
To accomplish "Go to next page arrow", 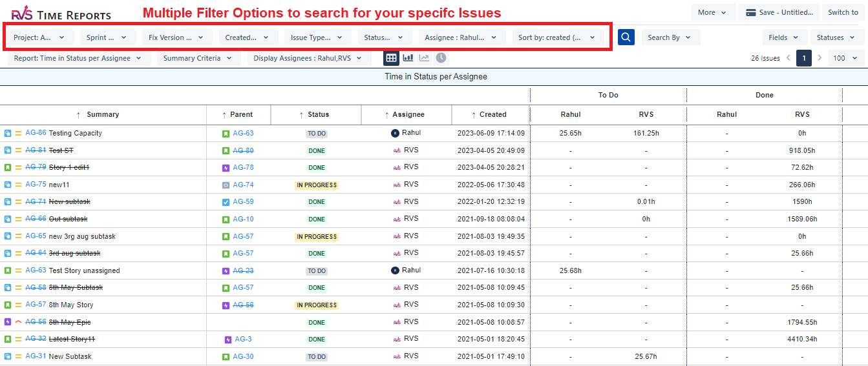I will click(x=820, y=58).
